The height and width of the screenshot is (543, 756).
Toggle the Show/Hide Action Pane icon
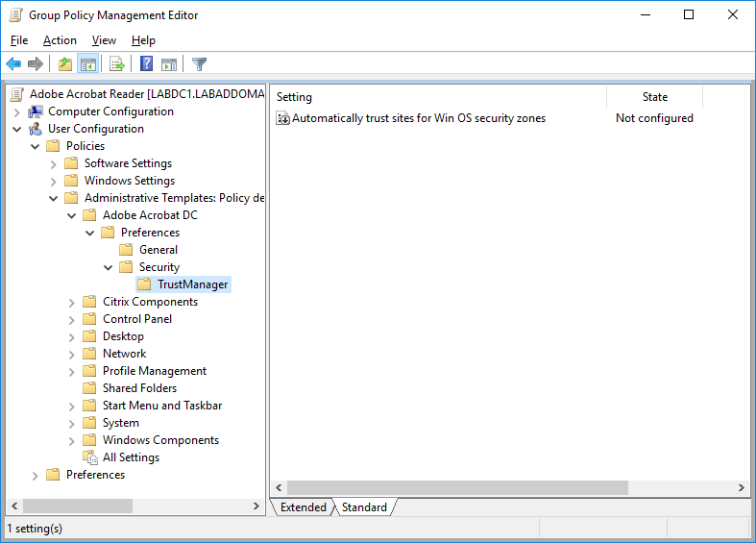pos(169,64)
